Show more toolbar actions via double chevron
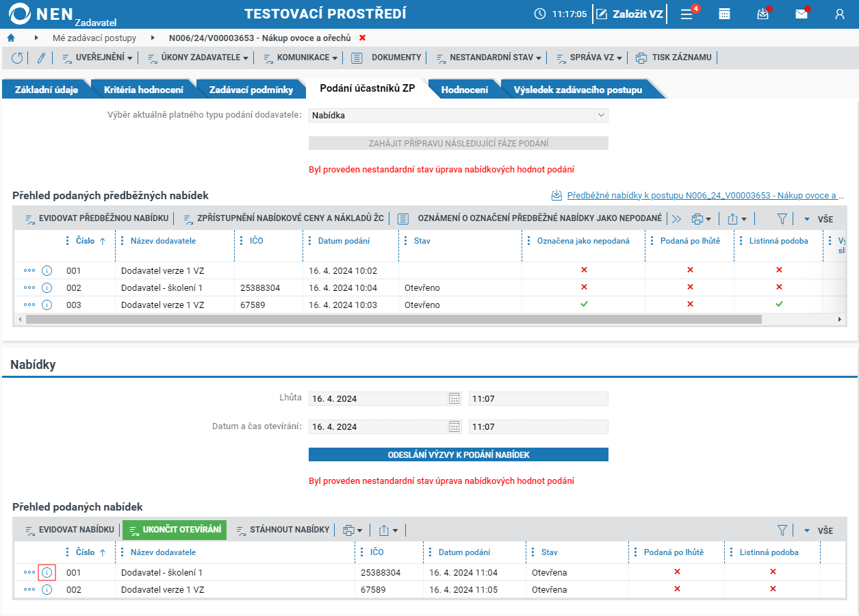Viewport: 859px width, 616px height. pyautogui.click(x=676, y=219)
